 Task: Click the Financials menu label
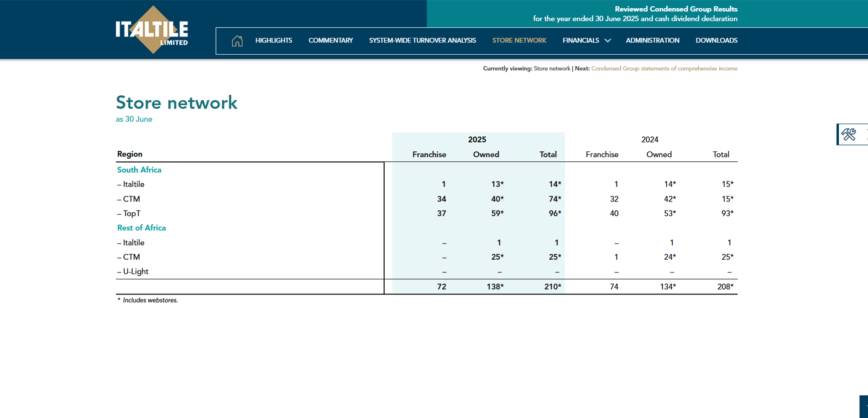pos(581,41)
